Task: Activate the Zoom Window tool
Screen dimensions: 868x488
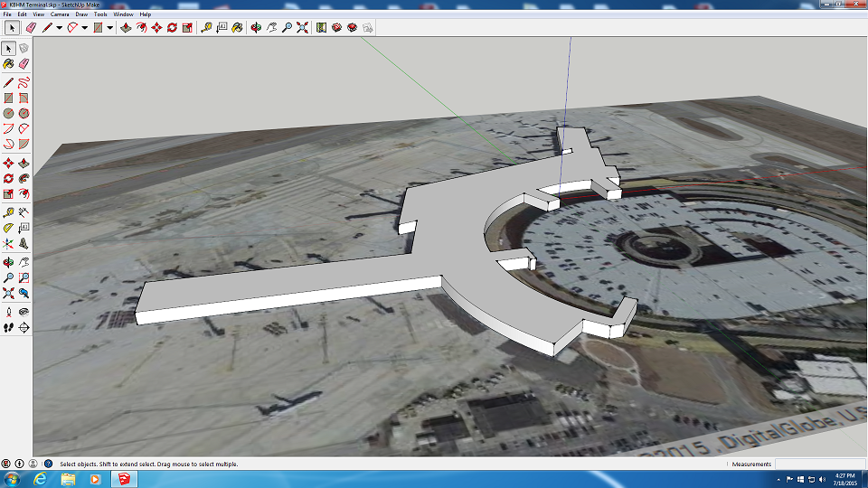Action: (24, 277)
